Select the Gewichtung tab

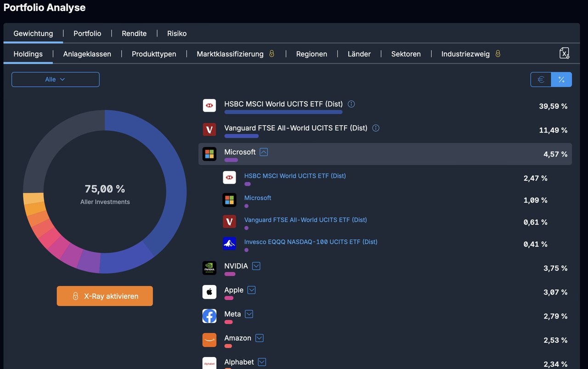[33, 34]
